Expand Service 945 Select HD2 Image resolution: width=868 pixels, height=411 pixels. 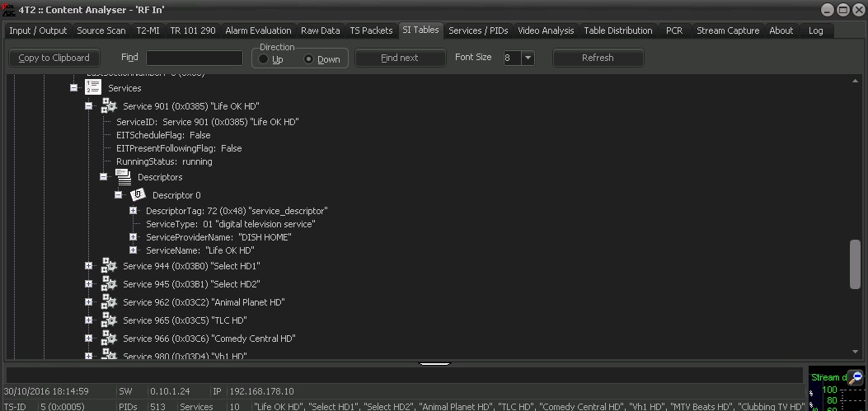coord(88,284)
